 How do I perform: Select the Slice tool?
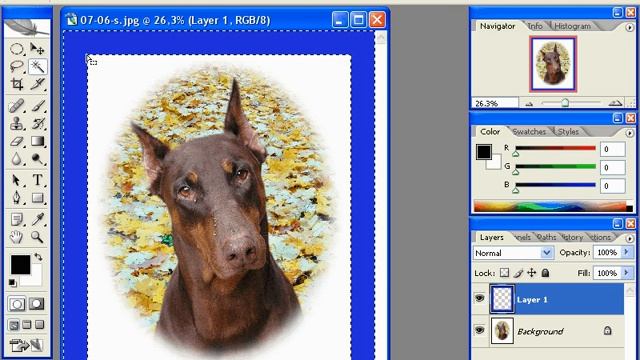pyautogui.click(x=38, y=84)
